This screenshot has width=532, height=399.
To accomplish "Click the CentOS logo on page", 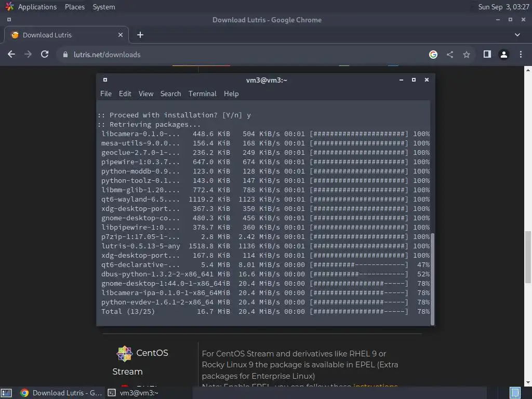I will (x=125, y=353).
